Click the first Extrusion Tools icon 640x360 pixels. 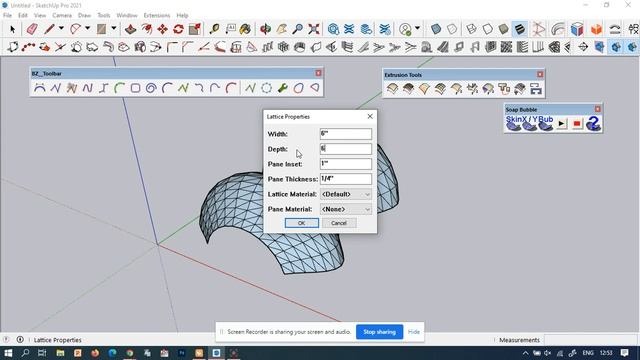click(393, 89)
